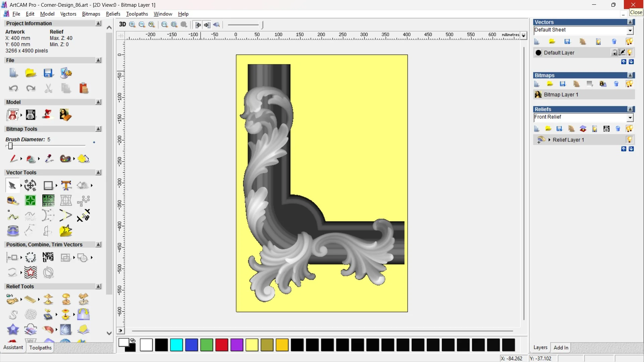Click the Add In button
The height and width of the screenshot is (362, 644).
point(561,348)
